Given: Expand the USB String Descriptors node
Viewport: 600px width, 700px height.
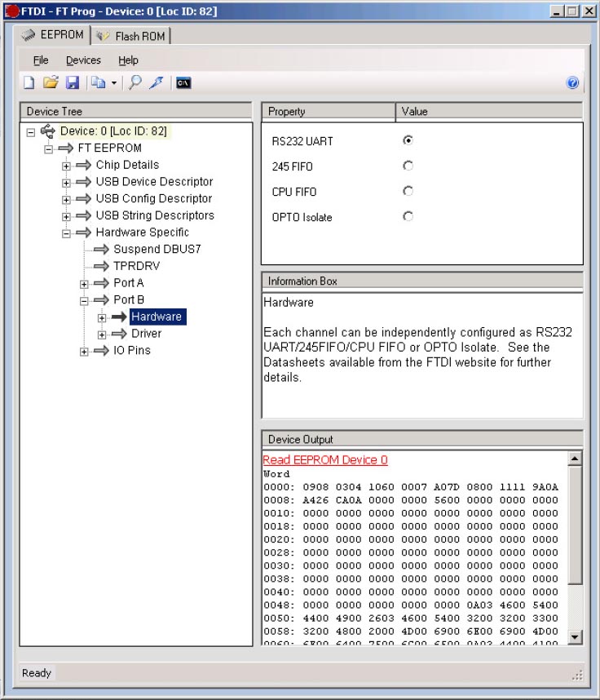Looking at the screenshot, I should (66, 217).
